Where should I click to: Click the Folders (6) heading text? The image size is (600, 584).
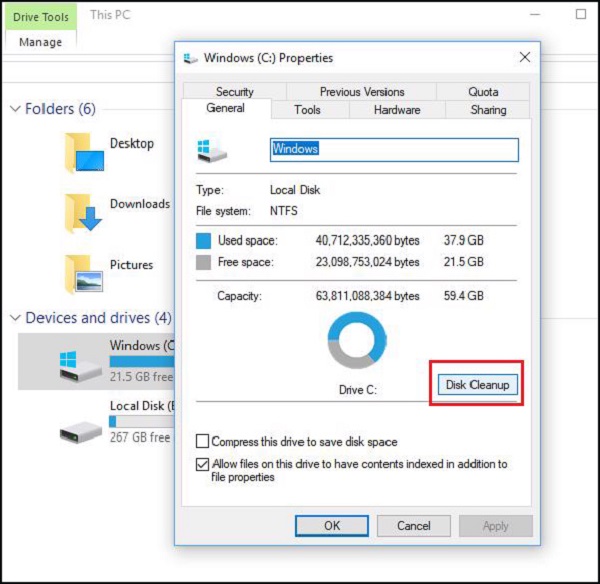60,109
